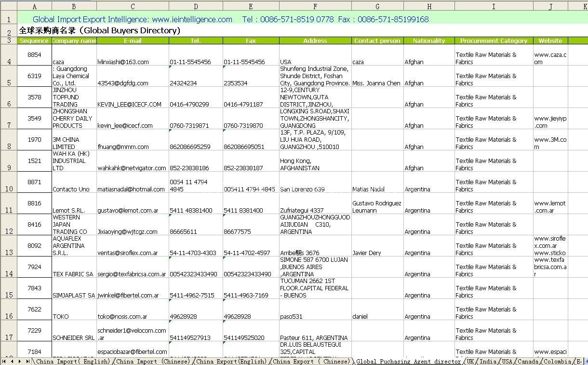Select website cell www.jieyiyp.com
588x365 pixels.
tap(550, 119)
